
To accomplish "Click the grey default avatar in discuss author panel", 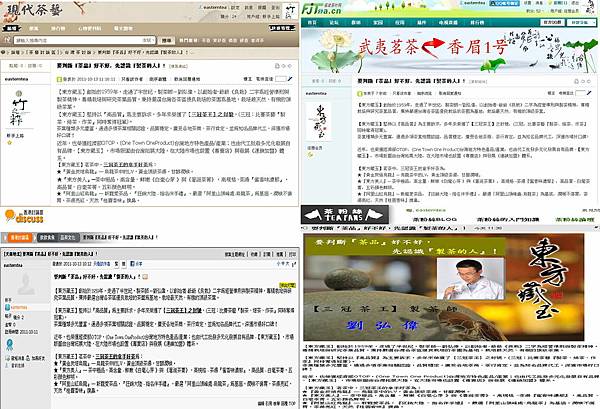I will coord(26,284).
